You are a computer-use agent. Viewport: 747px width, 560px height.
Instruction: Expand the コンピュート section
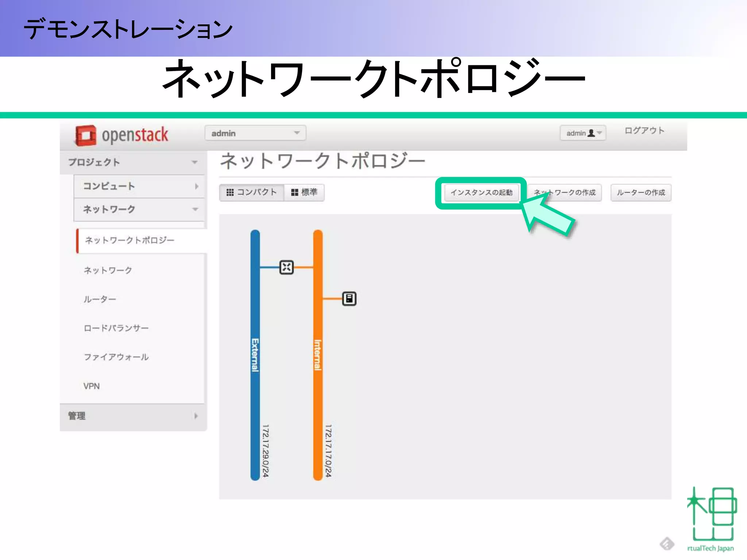(139, 186)
